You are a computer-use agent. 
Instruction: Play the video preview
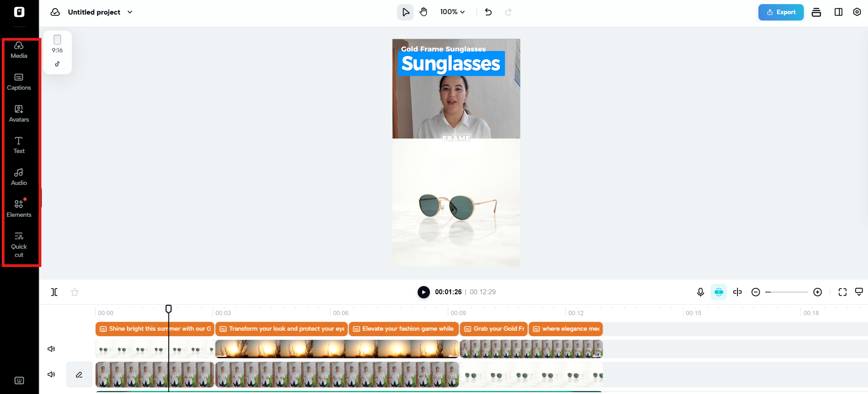coord(424,292)
